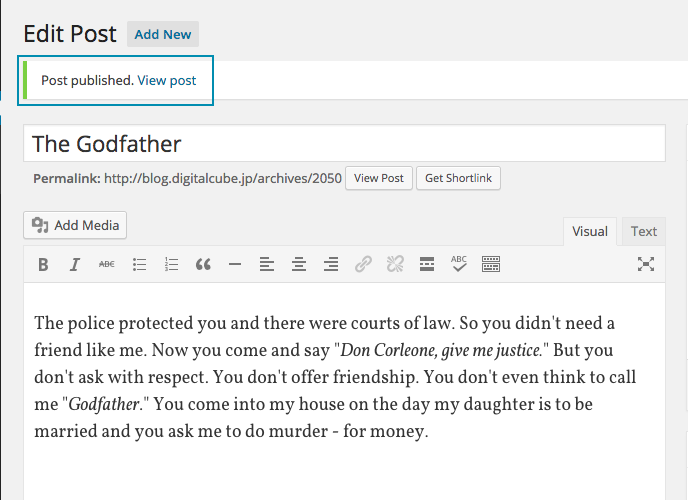Switch to the Text editor tab
This screenshot has height=500, width=688.
point(644,231)
